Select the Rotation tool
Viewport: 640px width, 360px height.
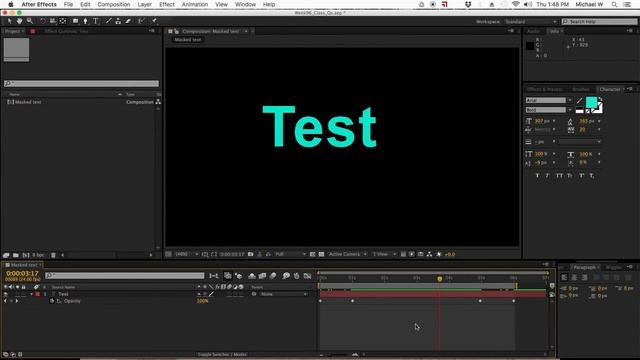point(42,21)
